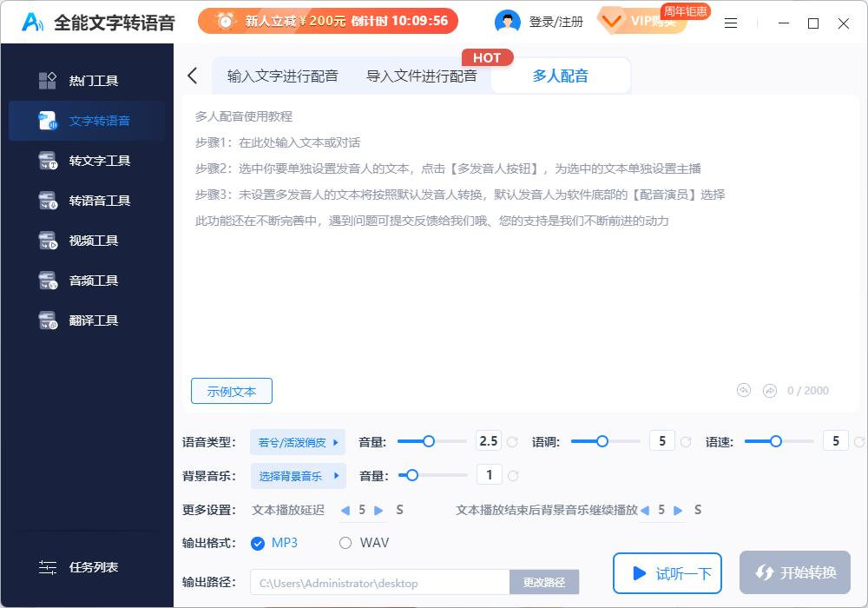Adjust the voice 音量 slider handle
Image resolution: width=868 pixels, height=608 pixels.
(x=429, y=441)
